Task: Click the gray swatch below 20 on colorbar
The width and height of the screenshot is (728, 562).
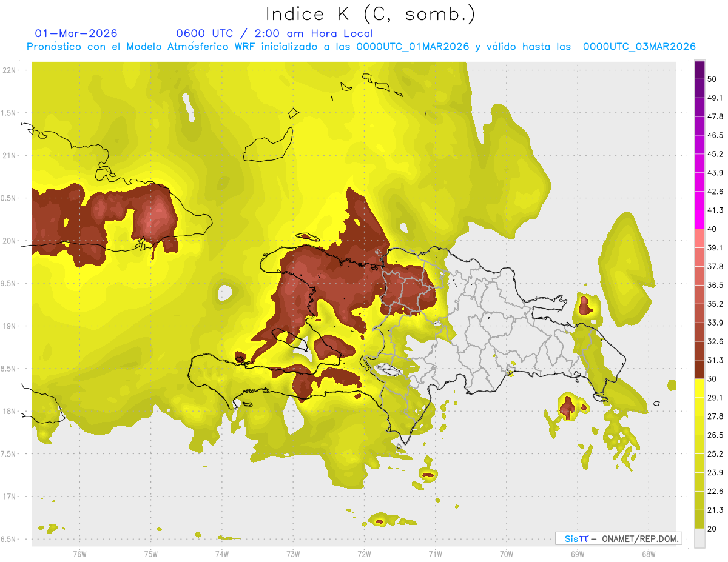Action: 700,538
